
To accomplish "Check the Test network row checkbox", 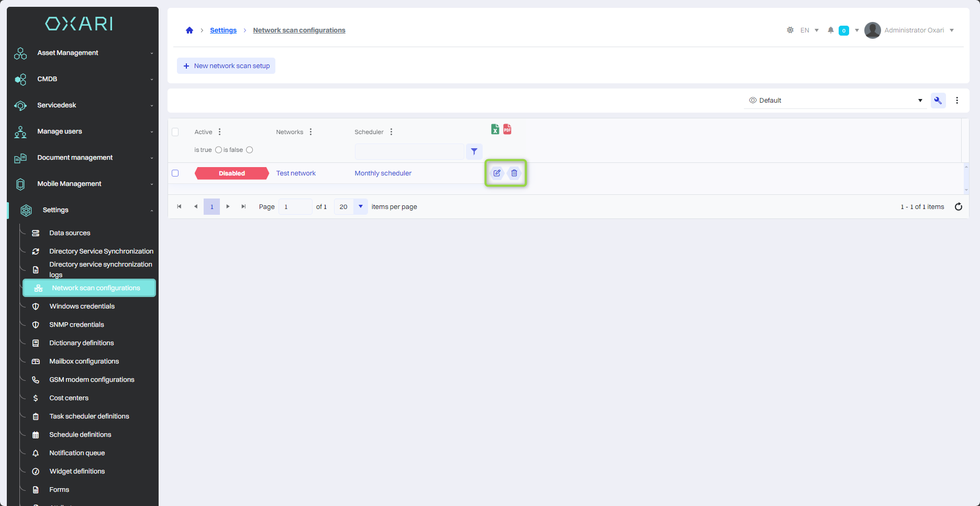I will (175, 173).
